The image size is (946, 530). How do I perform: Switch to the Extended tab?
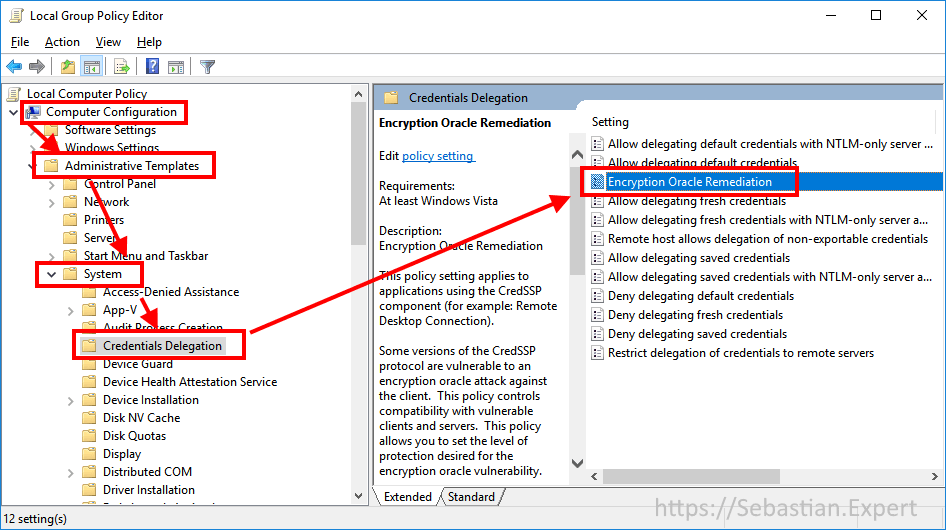coord(407,497)
